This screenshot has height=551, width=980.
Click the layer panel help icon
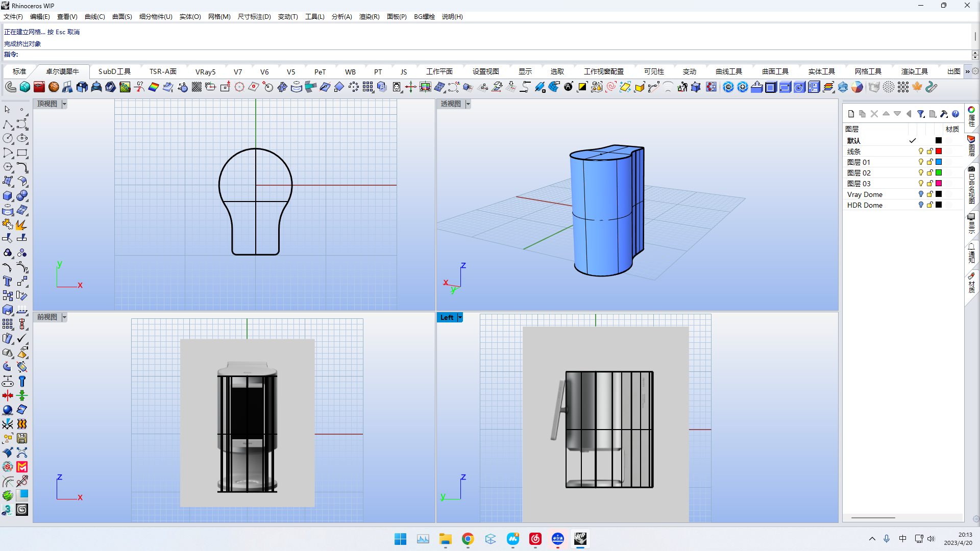(x=955, y=114)
